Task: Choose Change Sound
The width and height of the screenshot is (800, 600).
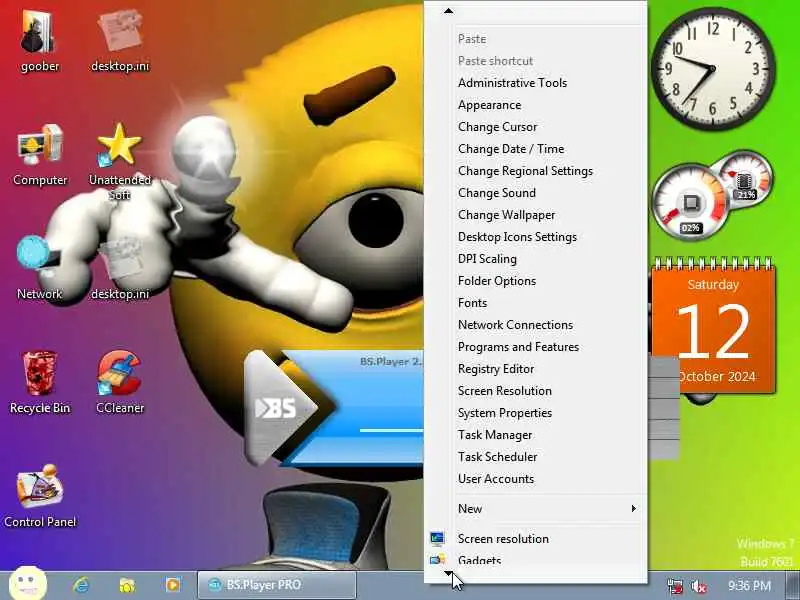Action: coord(496,192)
